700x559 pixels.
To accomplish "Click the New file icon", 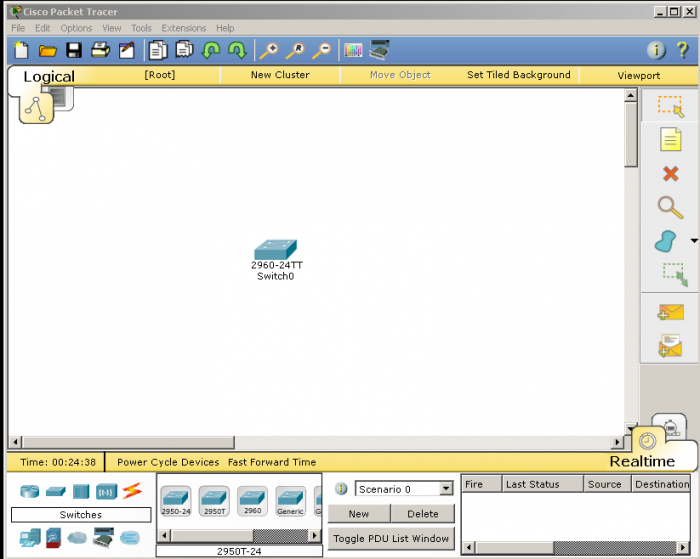I will [21, 50].
